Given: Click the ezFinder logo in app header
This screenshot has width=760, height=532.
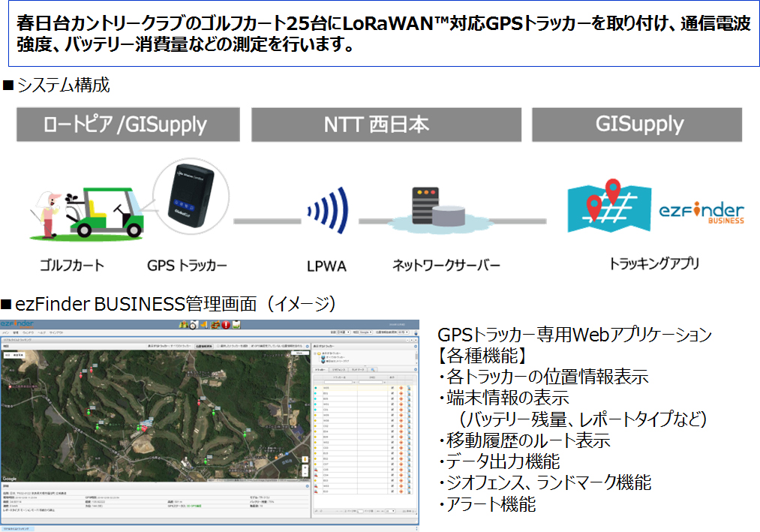Looking at the screenshot, I should [x=17, y=324].
